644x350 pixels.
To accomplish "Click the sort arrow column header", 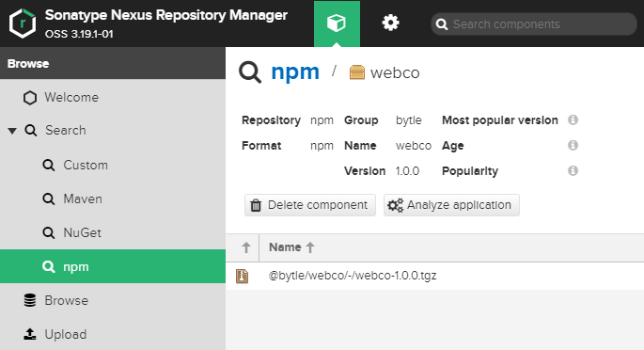I will click(246, 247).
